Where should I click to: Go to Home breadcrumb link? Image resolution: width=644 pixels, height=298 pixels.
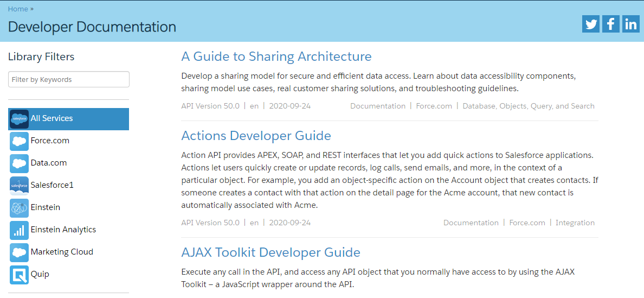pyautogui.click(x=18, y=9)
